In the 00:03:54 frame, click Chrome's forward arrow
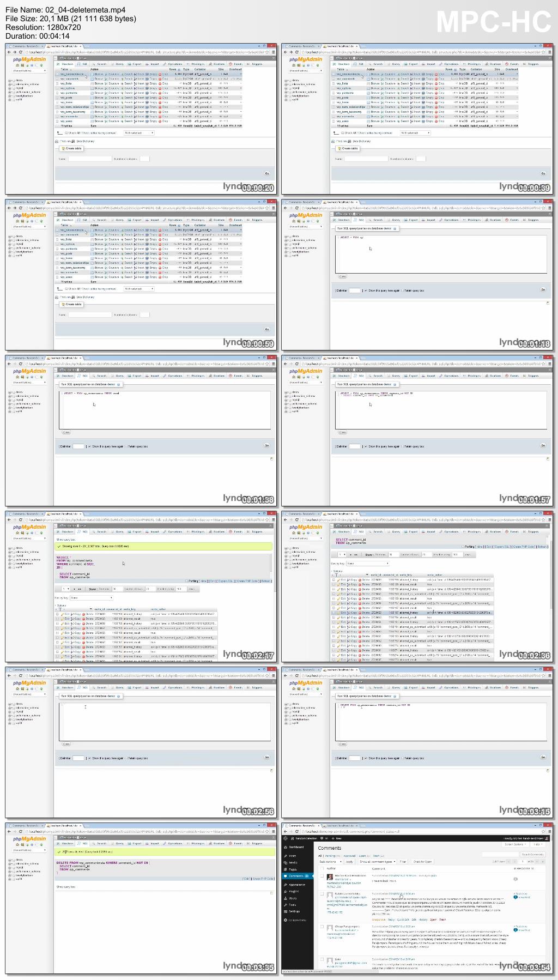 pyautogui.click(x=292, y=831)
